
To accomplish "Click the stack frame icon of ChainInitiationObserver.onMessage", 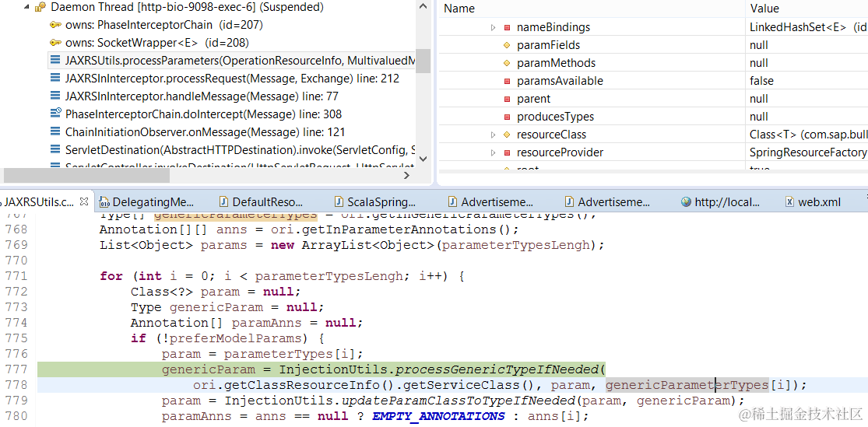I will pos(54,132).
